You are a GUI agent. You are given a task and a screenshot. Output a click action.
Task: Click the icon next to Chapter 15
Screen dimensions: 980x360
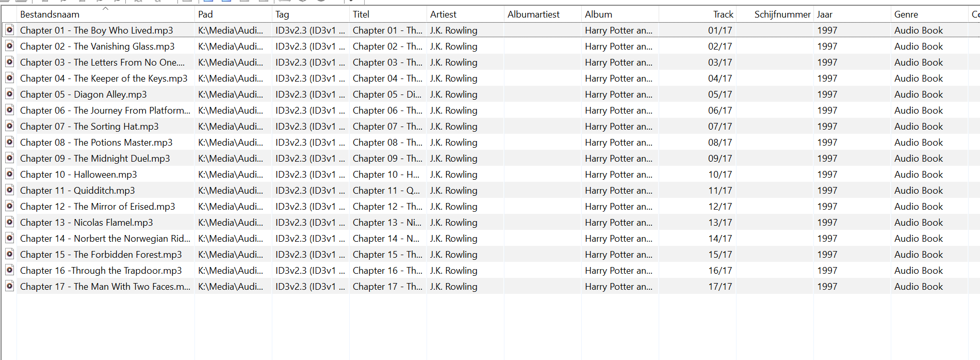coord(9,254)
